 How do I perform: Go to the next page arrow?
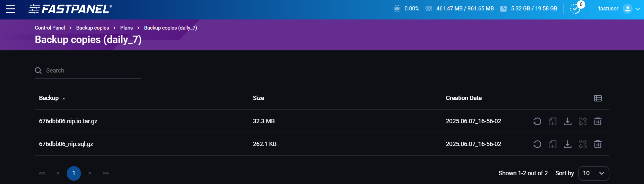(x=90, y=173)
